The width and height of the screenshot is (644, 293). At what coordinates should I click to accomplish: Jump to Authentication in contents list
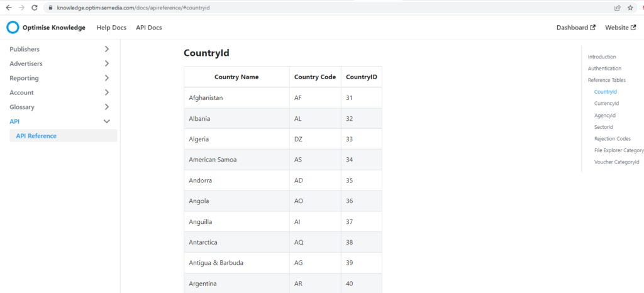(604, 69)
